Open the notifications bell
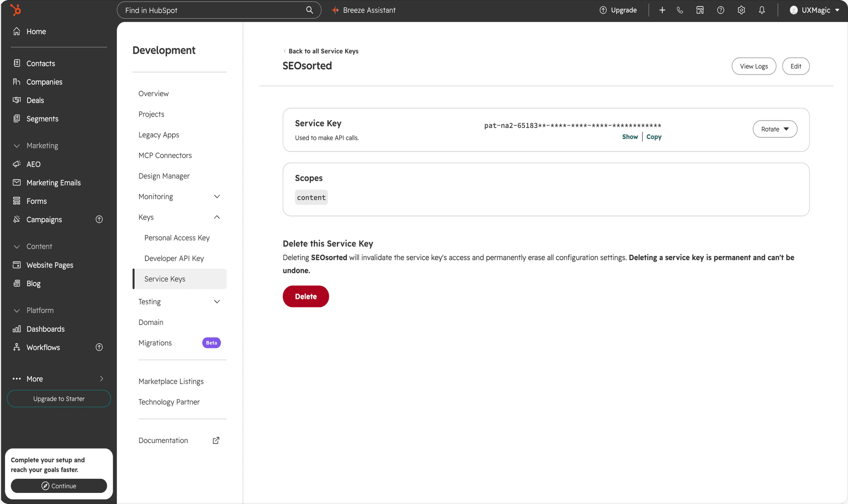The width and height of the screenshot is (848, 504). [x=762, y=10]
